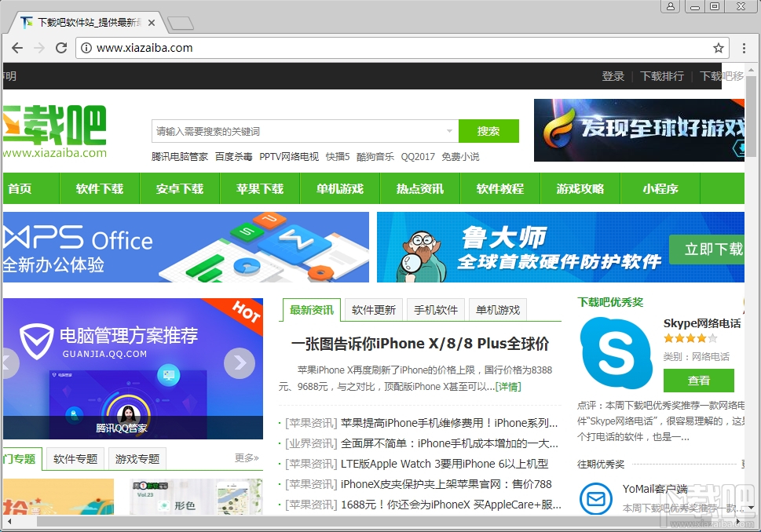Click the 形色 topic thumbnail
The image size is (761, 532).
(196, 497)
